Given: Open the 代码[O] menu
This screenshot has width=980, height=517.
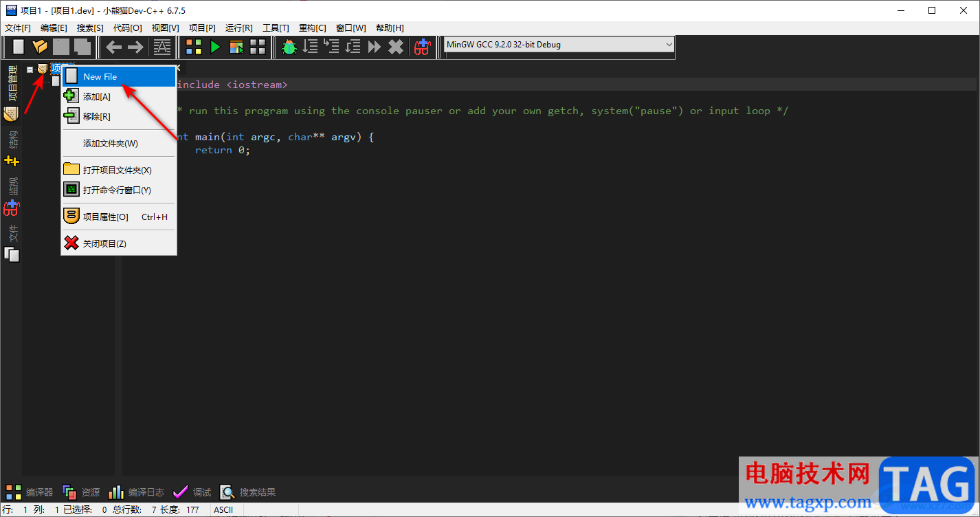Looking at the screenshot, I should pyautogui.click(x=128, y=28).
